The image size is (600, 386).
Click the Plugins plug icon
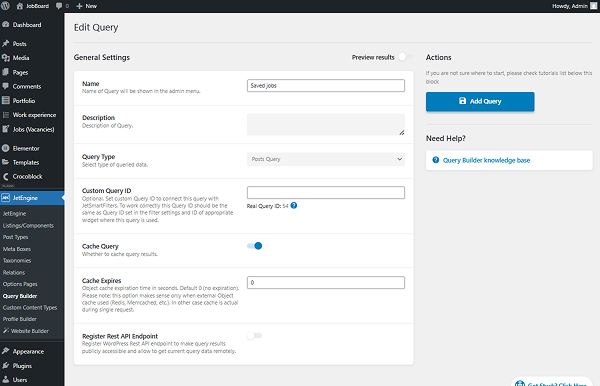[x=6, y=366]
